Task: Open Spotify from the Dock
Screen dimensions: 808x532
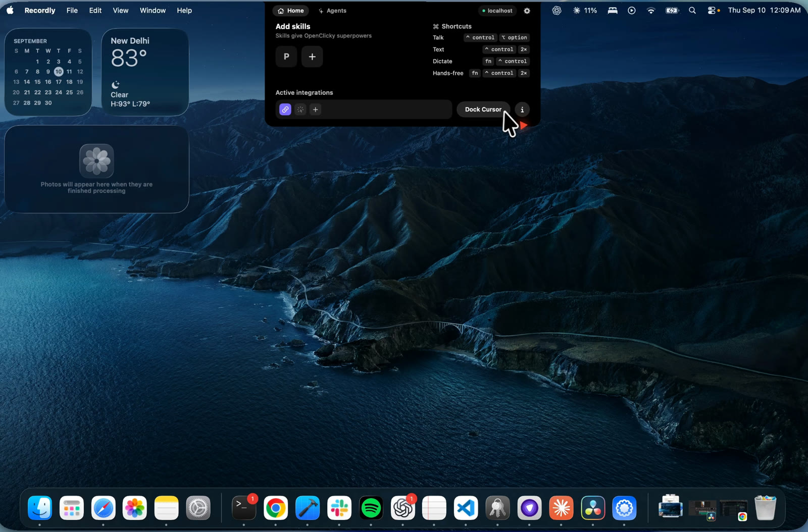Action: [371, 508]
